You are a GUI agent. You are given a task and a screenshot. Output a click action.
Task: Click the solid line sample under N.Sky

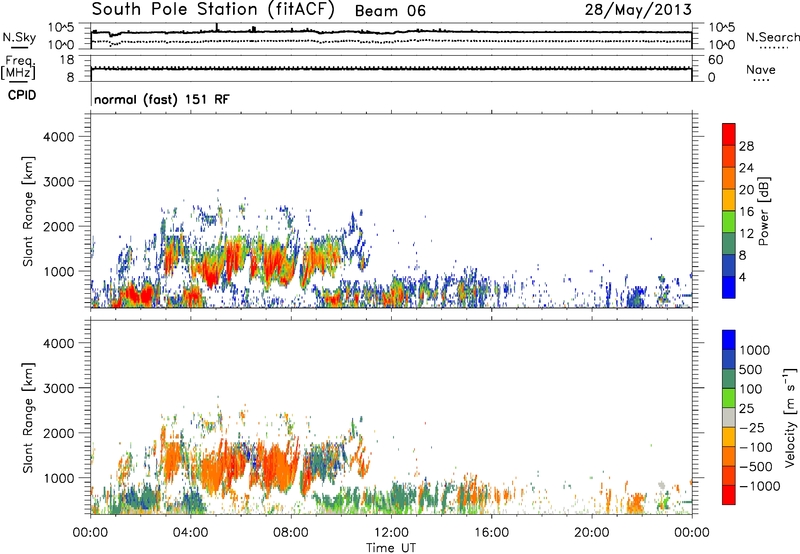19,47
